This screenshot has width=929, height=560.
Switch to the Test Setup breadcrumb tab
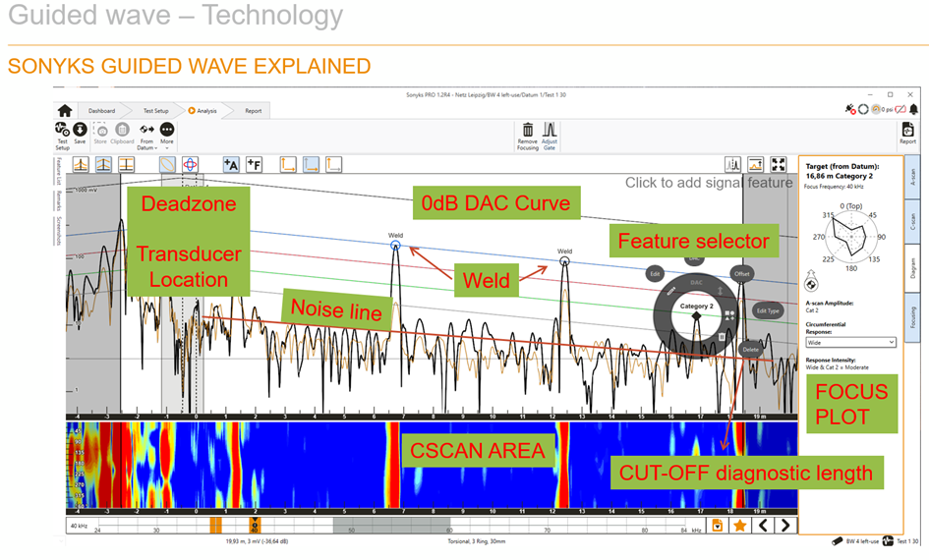(156, 111)
